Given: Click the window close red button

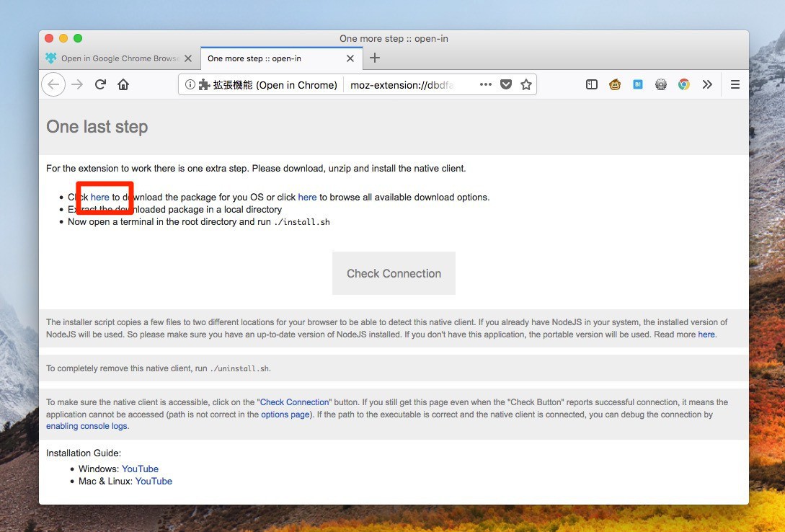Looking at the screenshot, I should click(x=49, y=38).
